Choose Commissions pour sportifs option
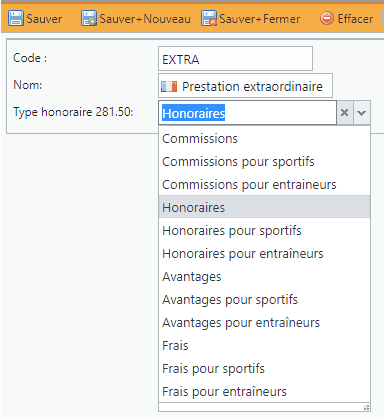384x419 pixels. click(264, 162)
